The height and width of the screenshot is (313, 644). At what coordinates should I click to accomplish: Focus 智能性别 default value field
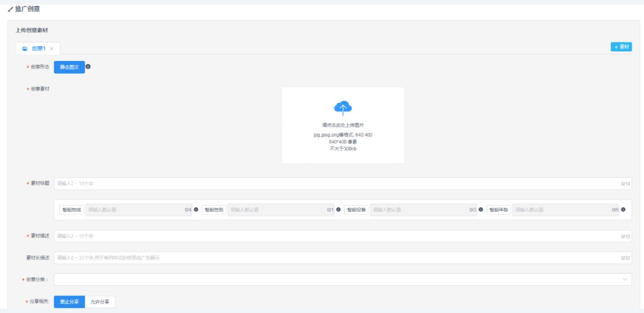[281, 210]
